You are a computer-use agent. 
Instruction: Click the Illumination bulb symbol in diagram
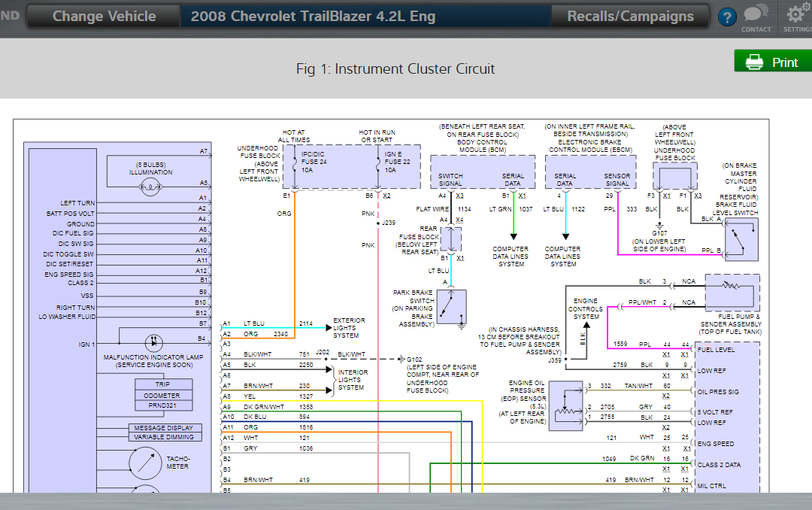(x=150, y=187)
